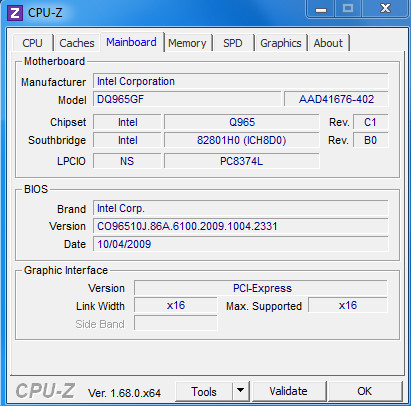The height and width of the screenshot is (406, 411).
Task: Click the Chipset vendor Intel field
Action: click(127, 122)
